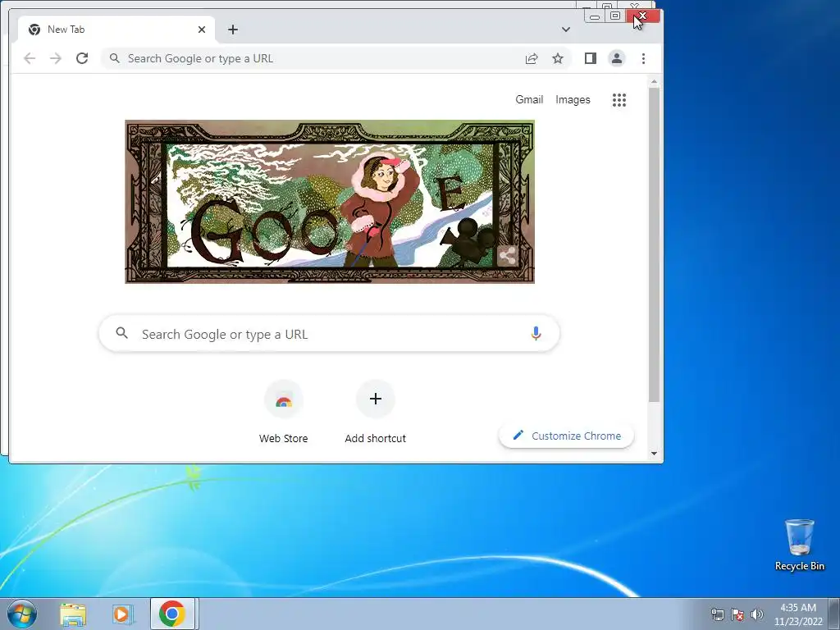Open a new tab with the plus button
The height and width of the screenshot is (630, 840).
[232, 30]
